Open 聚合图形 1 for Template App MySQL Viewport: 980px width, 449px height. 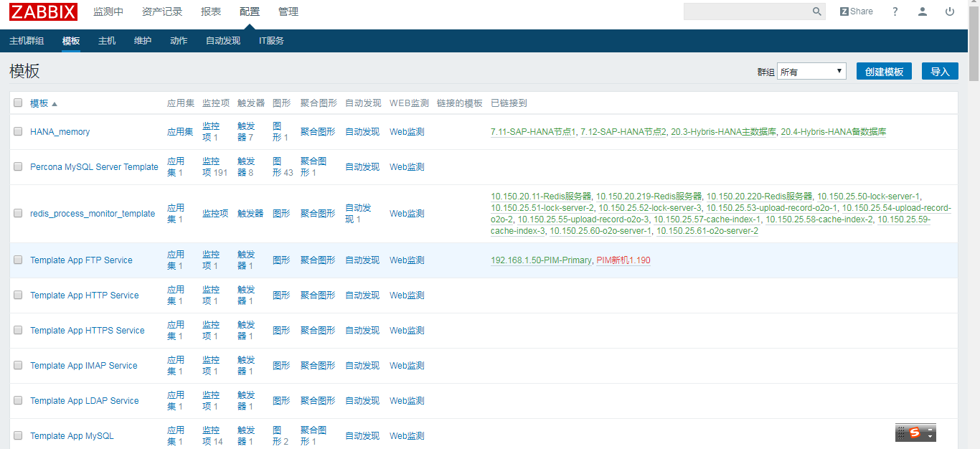[x=314, y=436]
